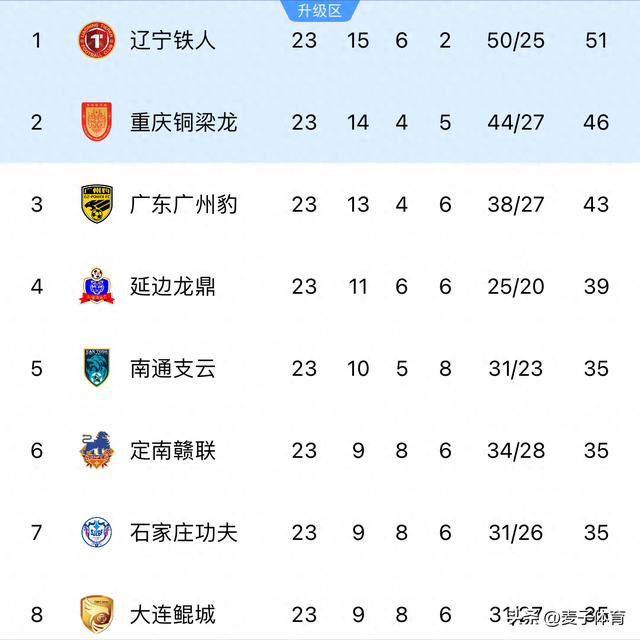
Task: Select the 升级区 promotion zone tab
Action: point(320,11)
